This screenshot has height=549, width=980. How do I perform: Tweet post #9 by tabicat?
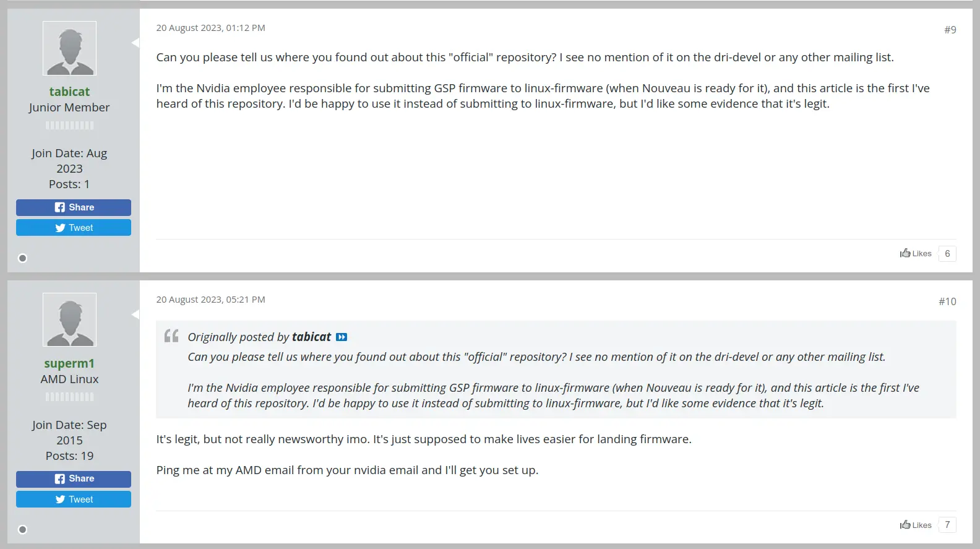pyautogui.click(x=74, y=228)
